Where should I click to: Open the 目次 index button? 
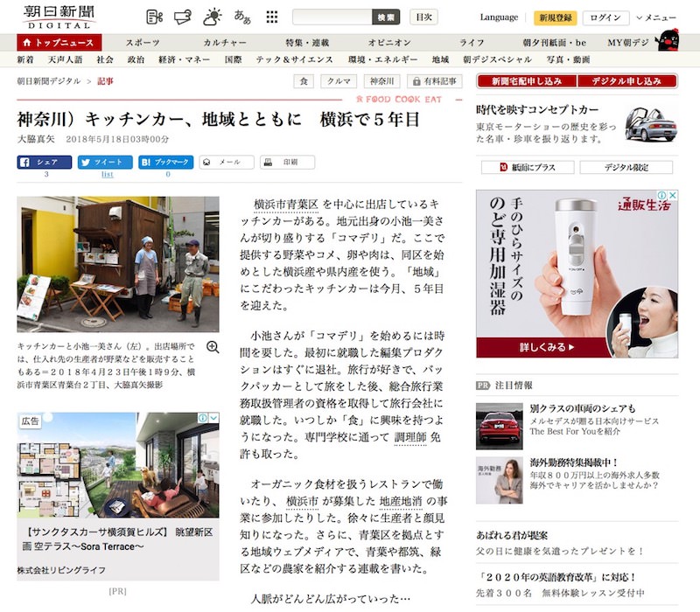pyautogui.click(x=424, y=17)
